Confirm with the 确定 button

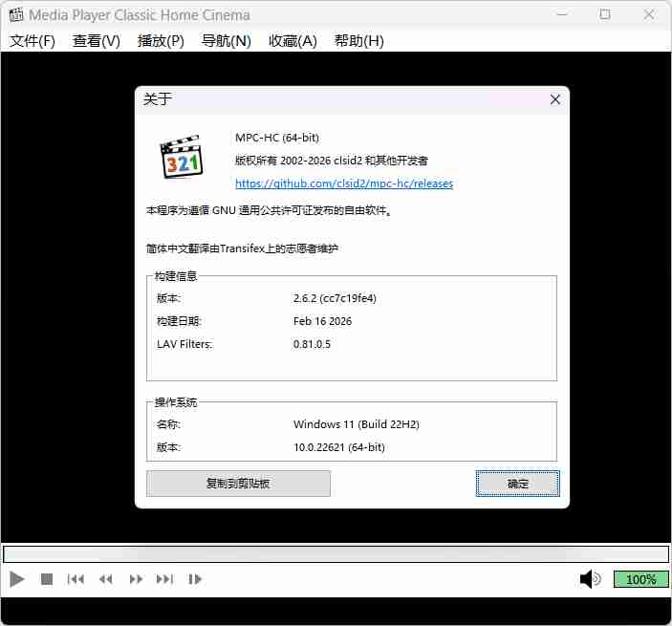[x=518, y=484]
